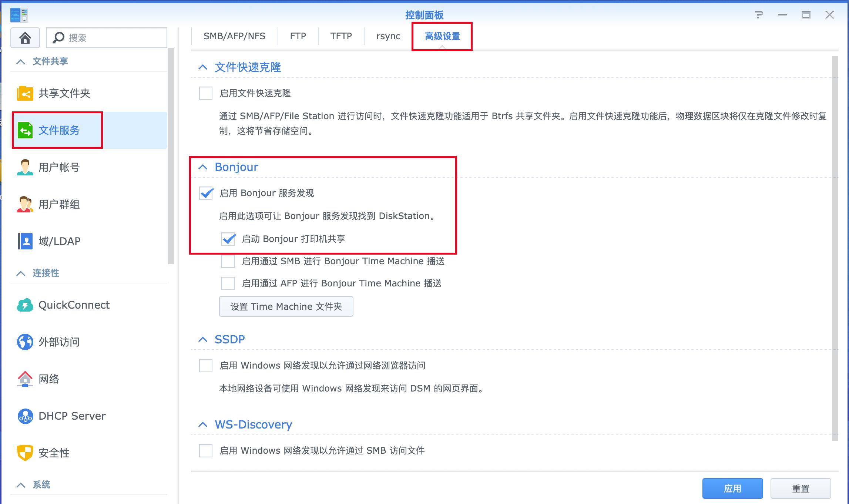Click the 应用 button
Screen dimensions: 849x504
coord(732,488)
